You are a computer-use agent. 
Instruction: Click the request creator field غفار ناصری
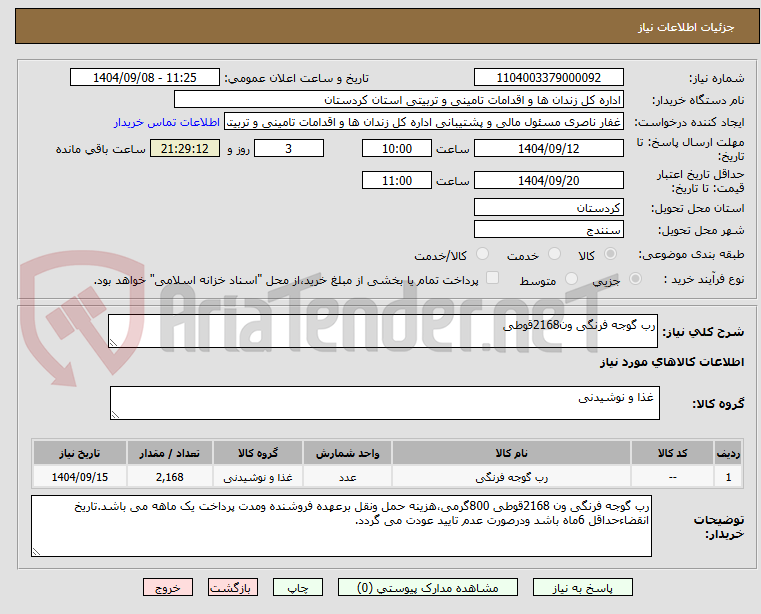point(424,122)
